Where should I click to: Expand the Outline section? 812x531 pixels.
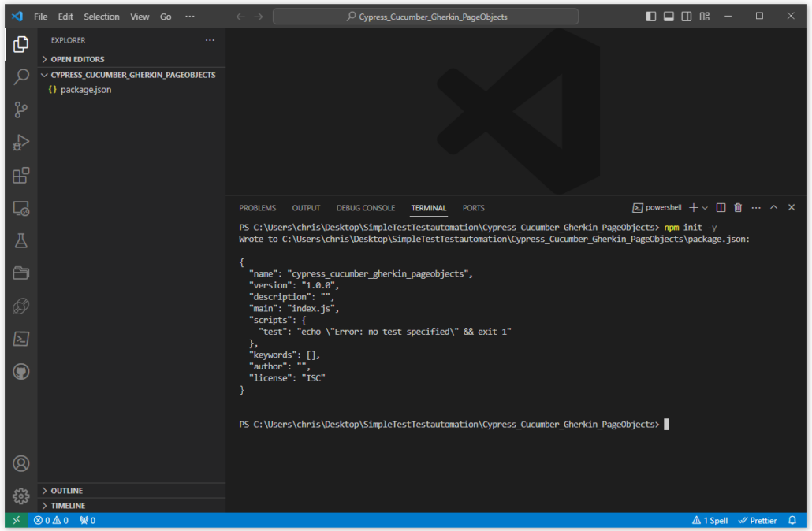(x=67, y=491)
